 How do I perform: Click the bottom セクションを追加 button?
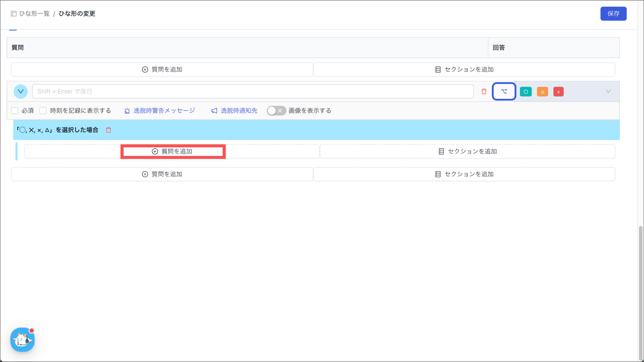point(464,174)
